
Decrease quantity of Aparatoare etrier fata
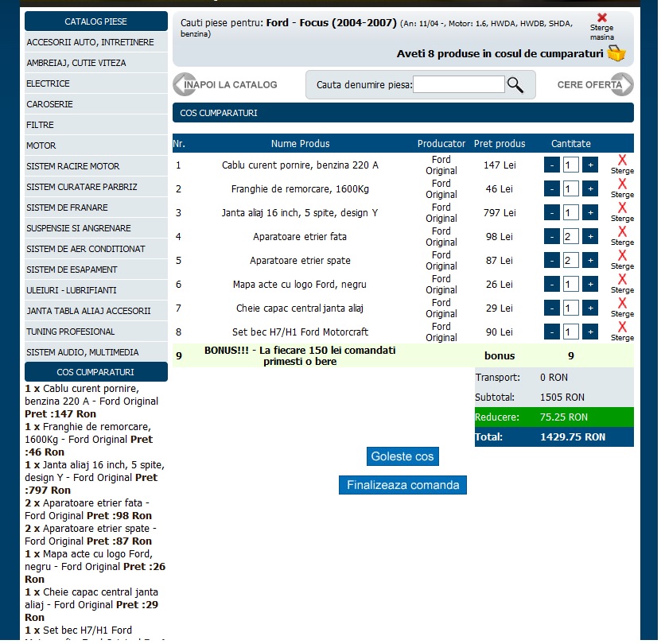(x=552, y=237)
